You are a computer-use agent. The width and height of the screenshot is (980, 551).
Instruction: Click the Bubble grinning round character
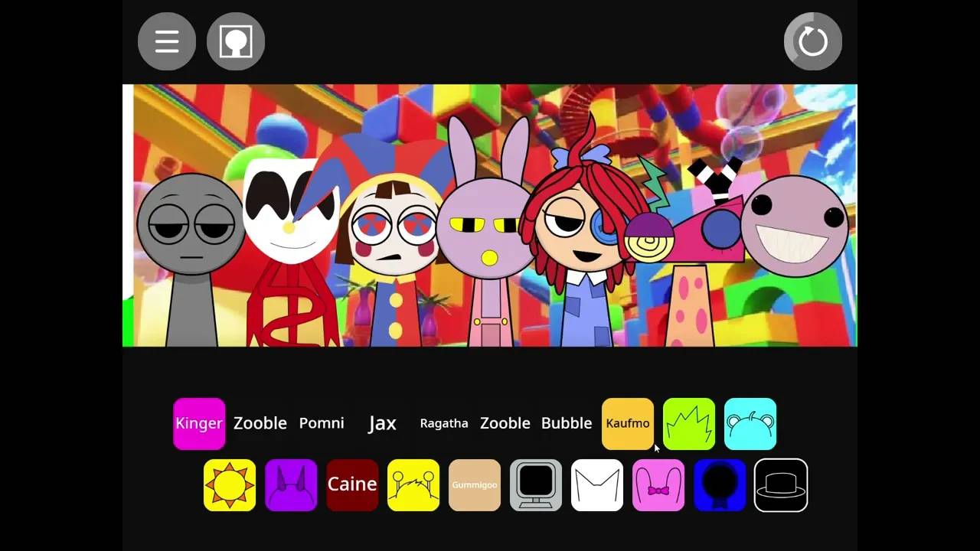(794, 226)
